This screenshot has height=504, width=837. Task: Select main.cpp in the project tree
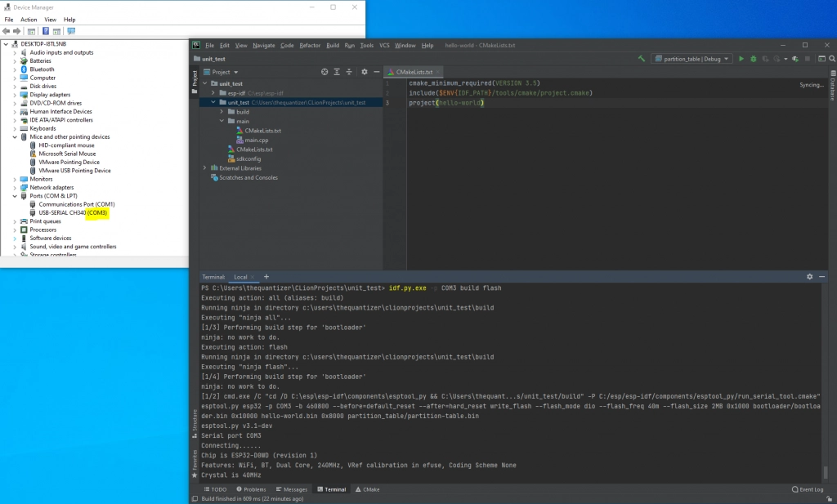[x=256, y=140]
